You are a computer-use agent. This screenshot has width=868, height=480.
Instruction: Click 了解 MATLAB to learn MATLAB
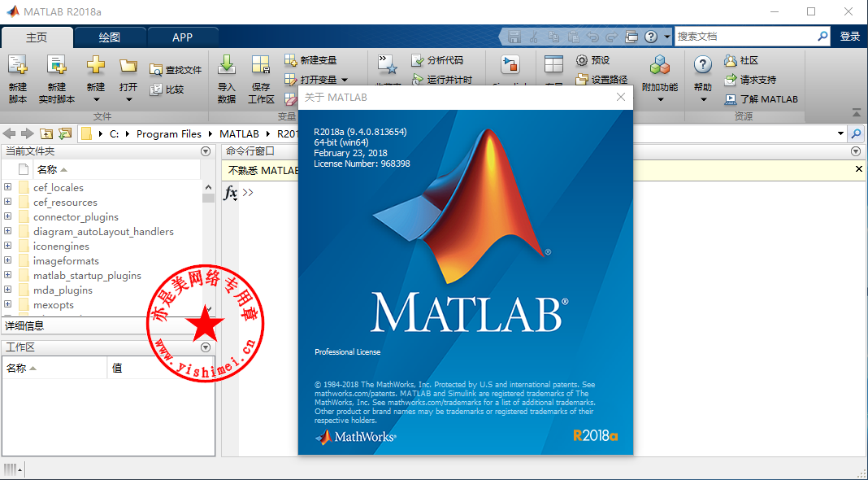(x=762, y=99)
